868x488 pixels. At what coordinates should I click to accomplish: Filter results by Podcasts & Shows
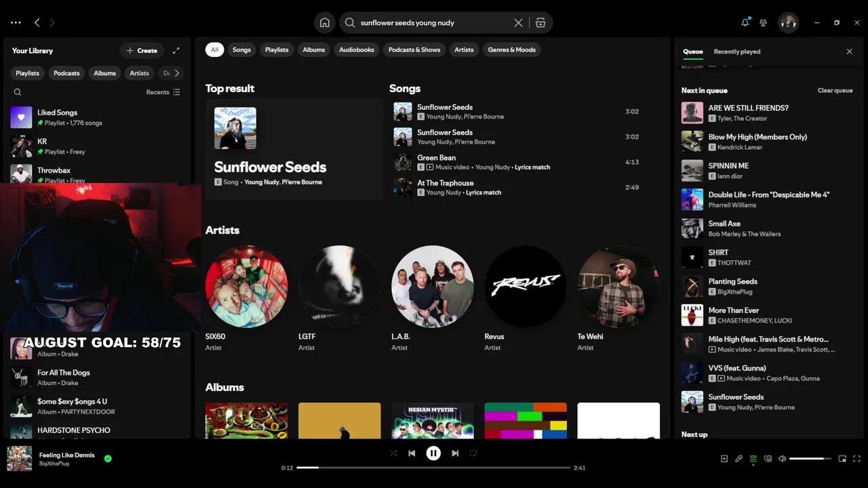tap(414, 49)
